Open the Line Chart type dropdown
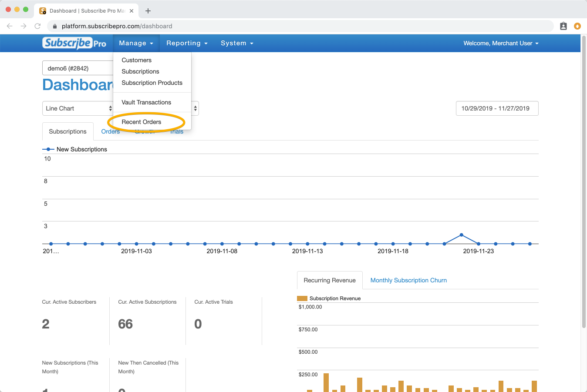The width and height of the screenshot is (587, 392). (x=78, y=108)
